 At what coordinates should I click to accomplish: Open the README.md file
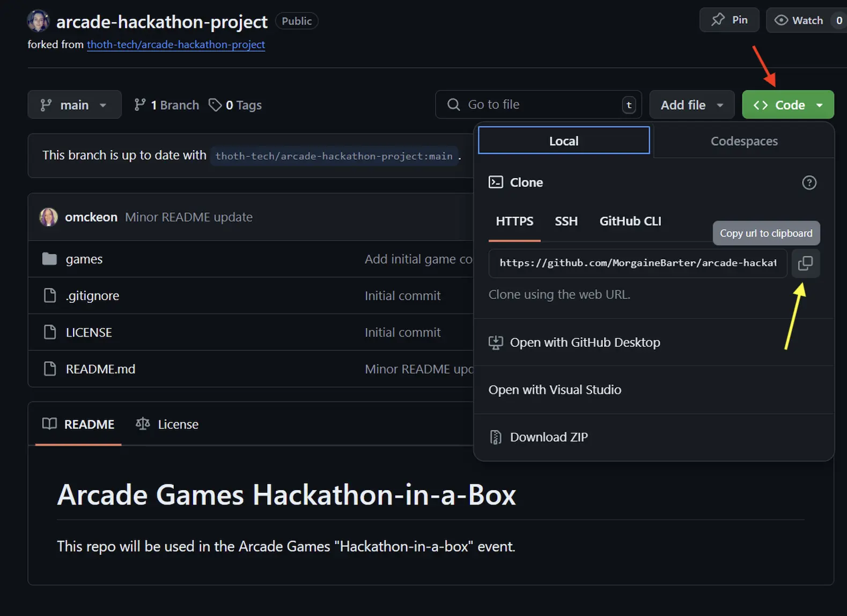[x=101, y=369]
